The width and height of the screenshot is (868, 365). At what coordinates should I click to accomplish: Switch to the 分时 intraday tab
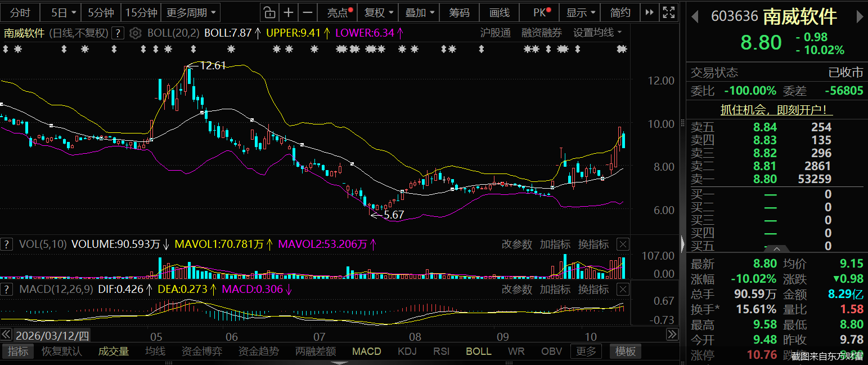click(20, 12)
